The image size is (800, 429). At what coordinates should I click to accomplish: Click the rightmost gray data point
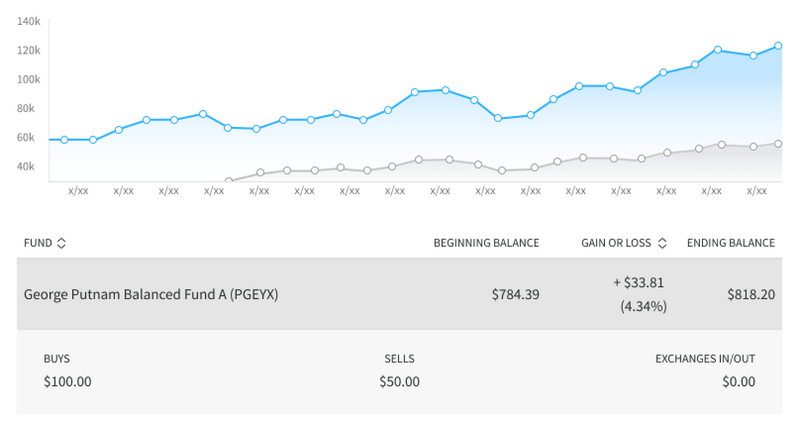(778, 144)
